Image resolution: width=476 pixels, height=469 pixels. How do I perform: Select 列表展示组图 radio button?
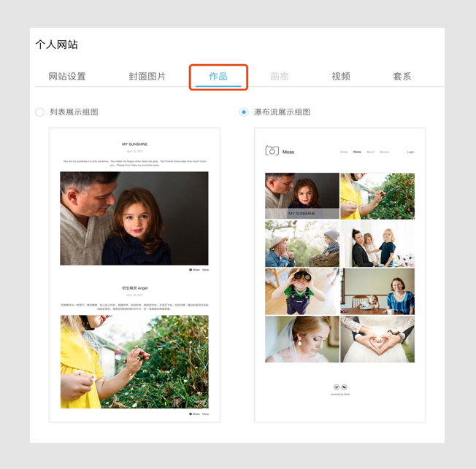pos(40,112)
